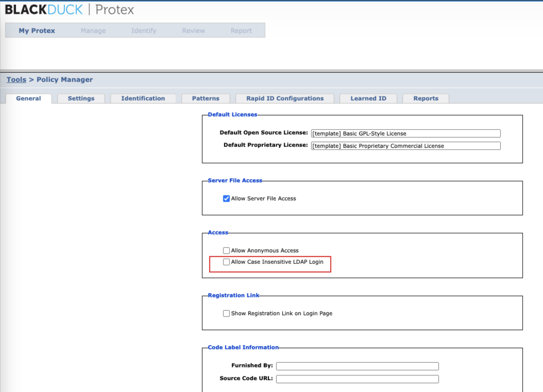Open the Default Open Source License field
The width and height of the screenshot is (543, 392).
pyautogui.click(x=405, y=133)
